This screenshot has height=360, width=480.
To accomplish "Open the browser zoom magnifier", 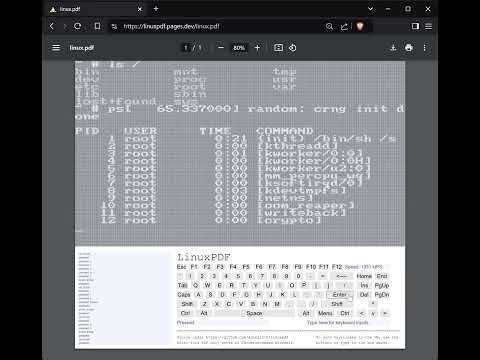I will click(329, 26).
